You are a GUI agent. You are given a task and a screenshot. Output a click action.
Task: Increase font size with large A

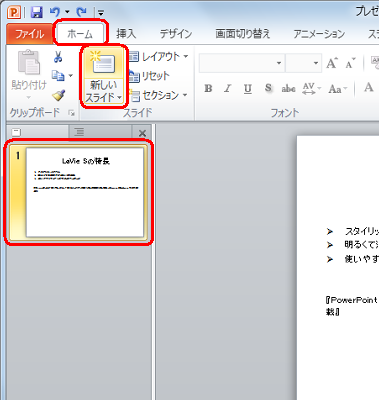332,63
